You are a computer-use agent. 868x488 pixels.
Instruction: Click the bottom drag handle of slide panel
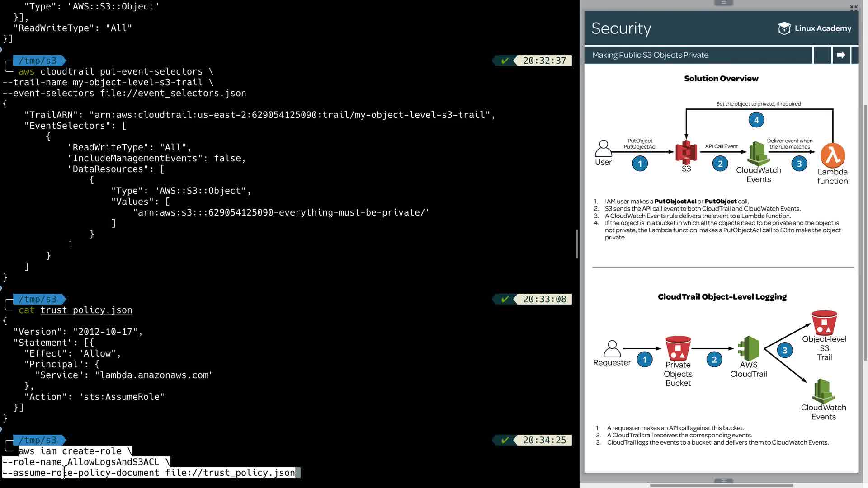pyautogui.click(x=723, y=481)
